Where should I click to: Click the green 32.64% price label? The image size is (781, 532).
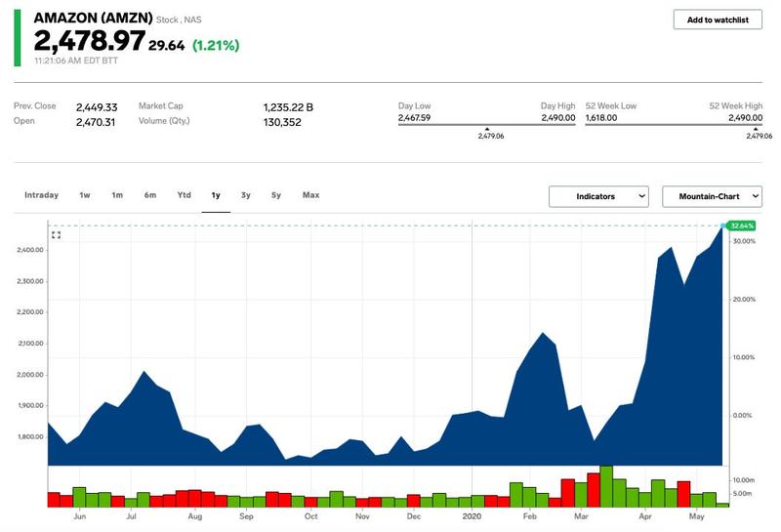[745, 225]
